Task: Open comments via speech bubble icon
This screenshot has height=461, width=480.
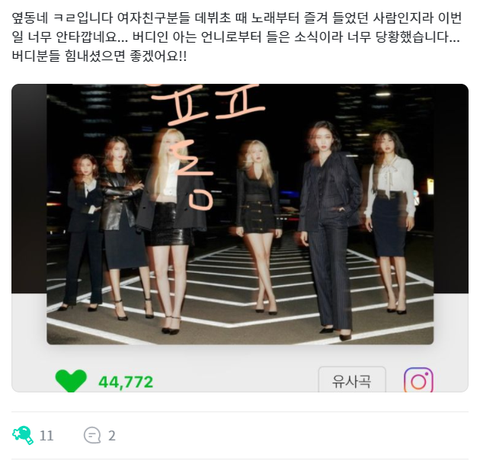Action: click(92, 436)
